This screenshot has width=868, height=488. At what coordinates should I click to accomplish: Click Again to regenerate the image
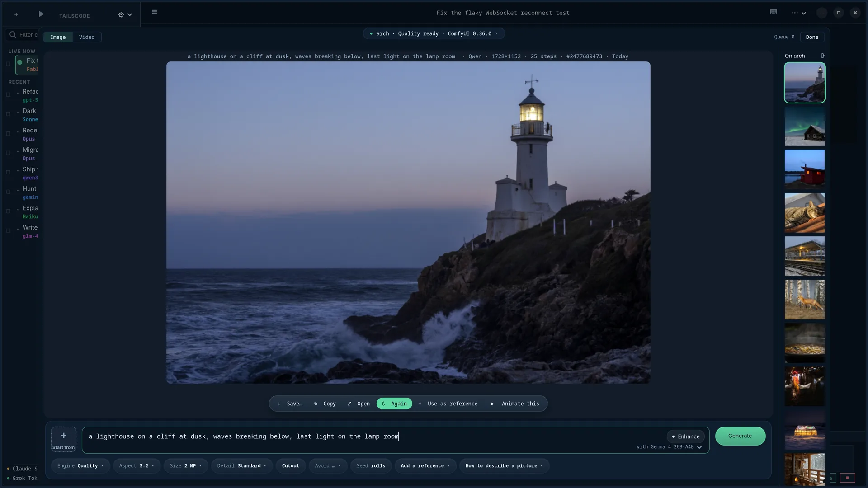click(394, 404)
